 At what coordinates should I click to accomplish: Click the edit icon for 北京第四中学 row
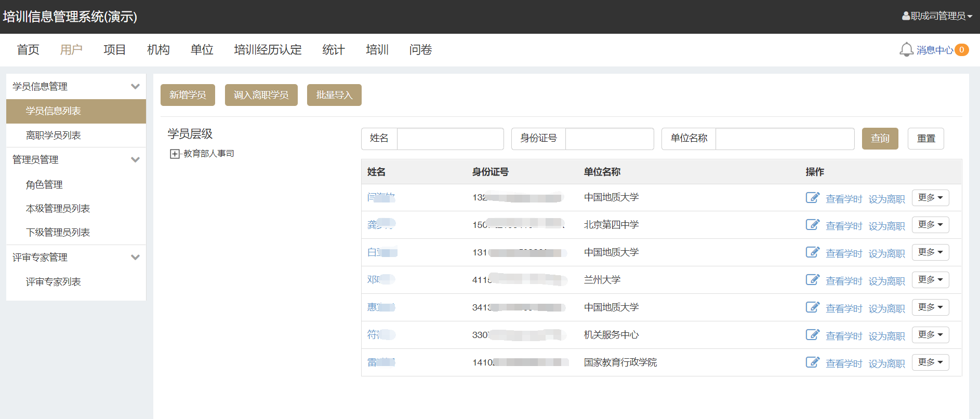point(813,225)
